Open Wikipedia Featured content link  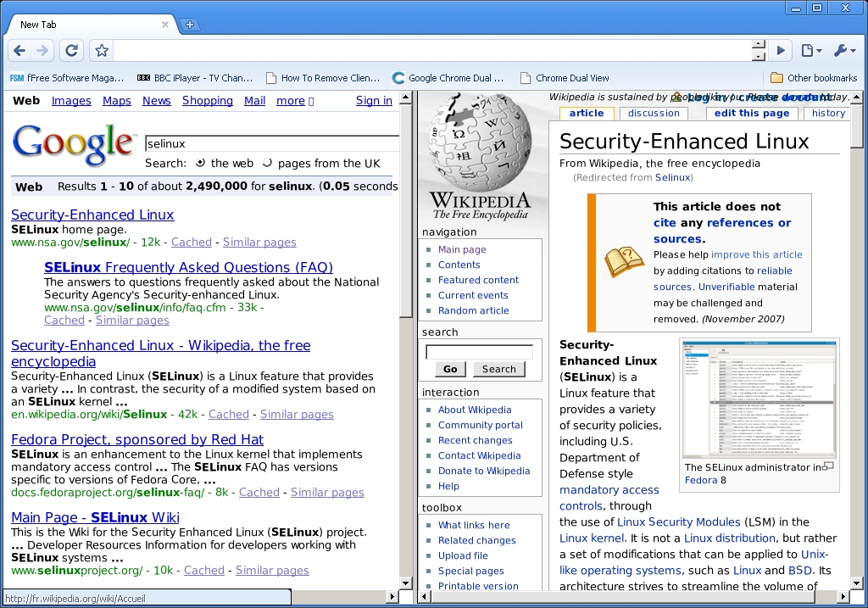(478, 280)
